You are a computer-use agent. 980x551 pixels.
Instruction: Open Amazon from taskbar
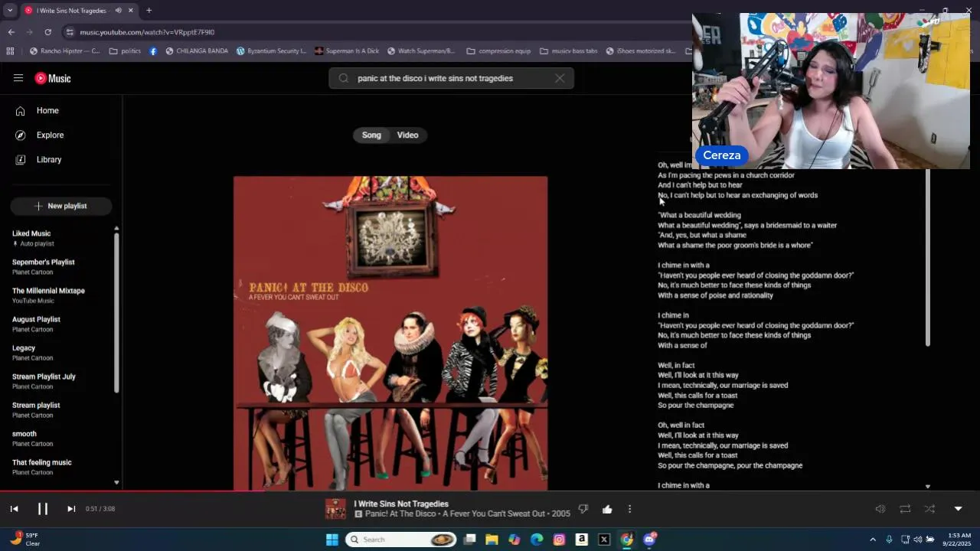coord(582,540)
